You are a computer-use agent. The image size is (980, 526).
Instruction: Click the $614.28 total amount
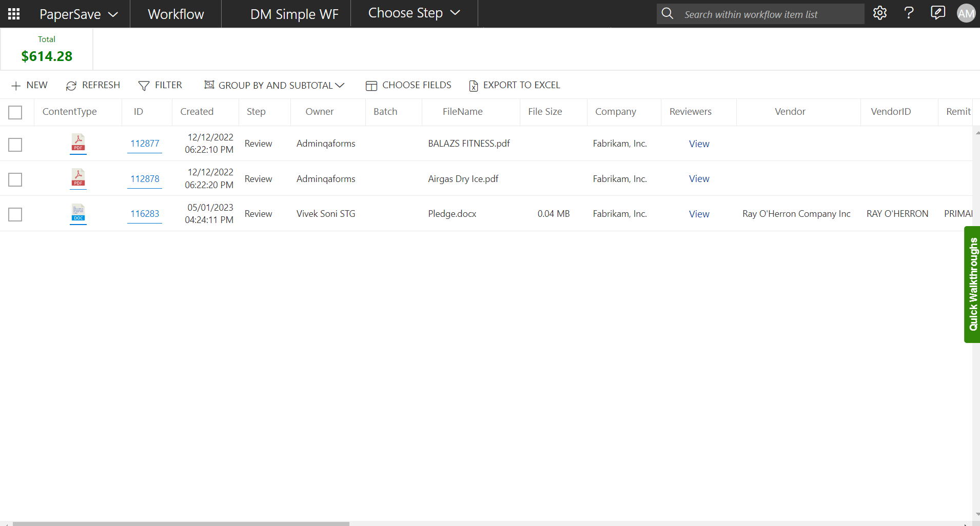tap(47, 56)
